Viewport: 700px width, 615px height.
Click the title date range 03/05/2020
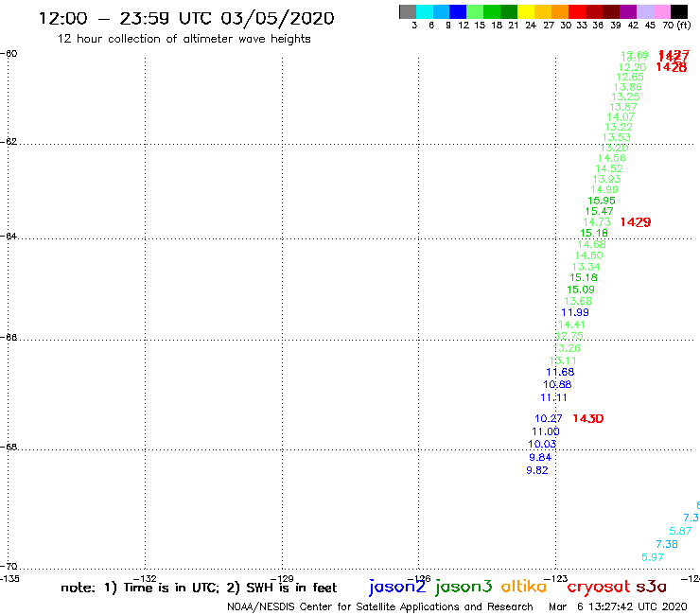pyautogui.click(x=277, y=18)
